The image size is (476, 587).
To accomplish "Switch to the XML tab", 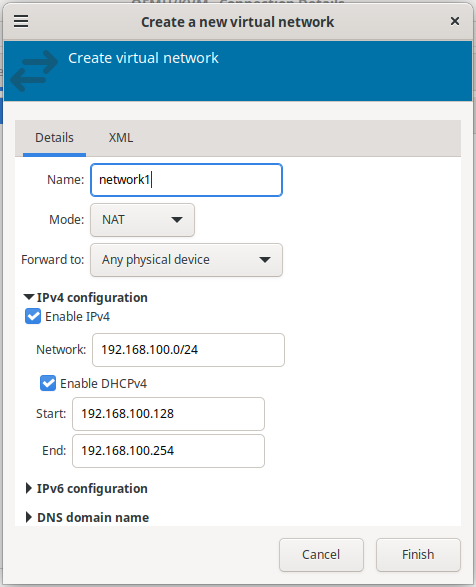I will 121,138.
